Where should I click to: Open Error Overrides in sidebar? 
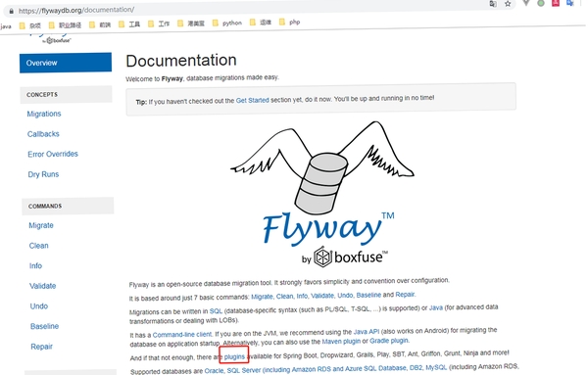click(x=53, y=154)
